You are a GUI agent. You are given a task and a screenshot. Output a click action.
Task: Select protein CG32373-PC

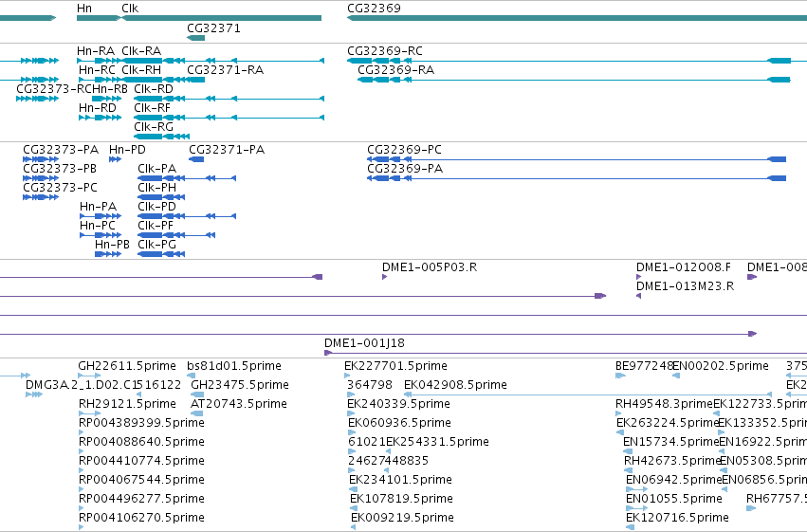point(60,188)
